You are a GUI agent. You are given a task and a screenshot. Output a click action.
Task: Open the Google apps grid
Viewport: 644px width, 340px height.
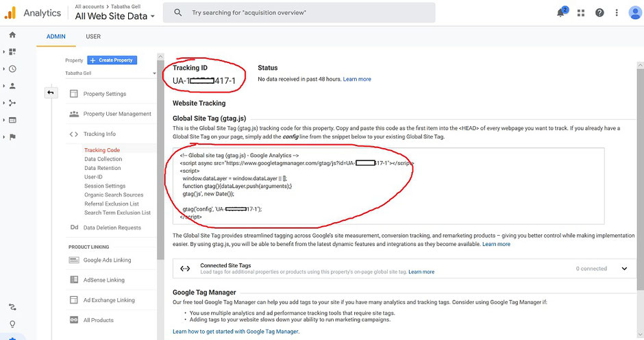[581, 13]
